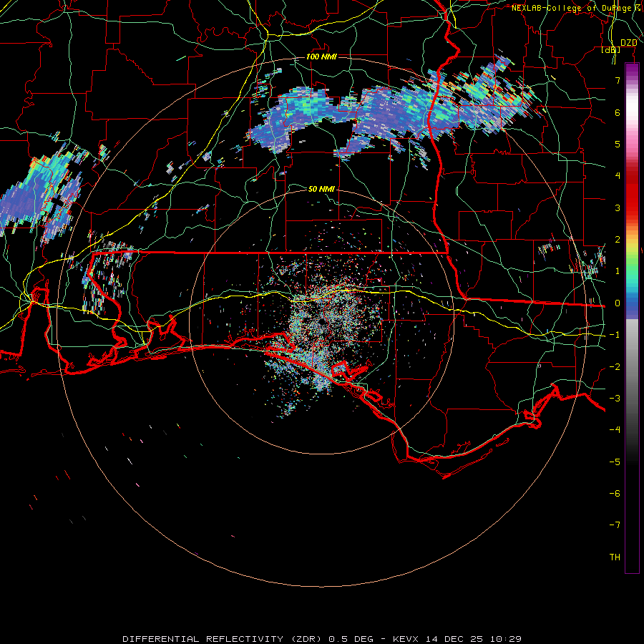Select the "6" value on the scale

pyautogui.click(x=618, y=112)
